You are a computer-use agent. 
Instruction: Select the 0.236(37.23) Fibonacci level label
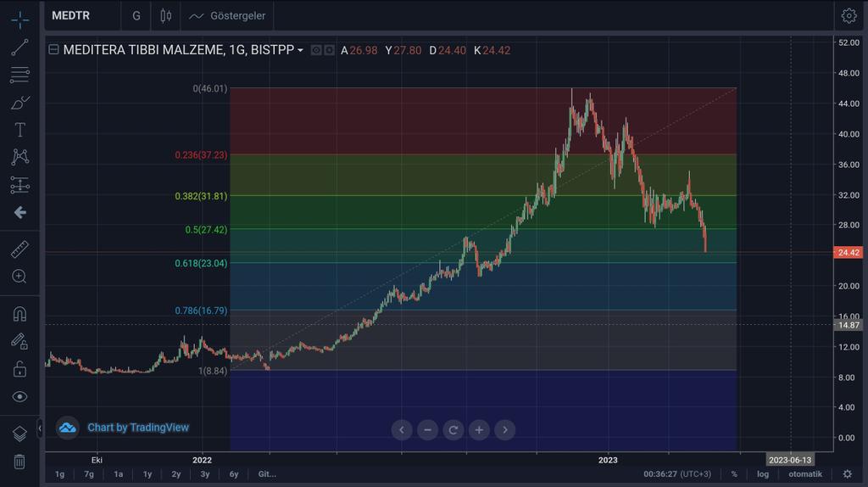click(x=201, y=155)
